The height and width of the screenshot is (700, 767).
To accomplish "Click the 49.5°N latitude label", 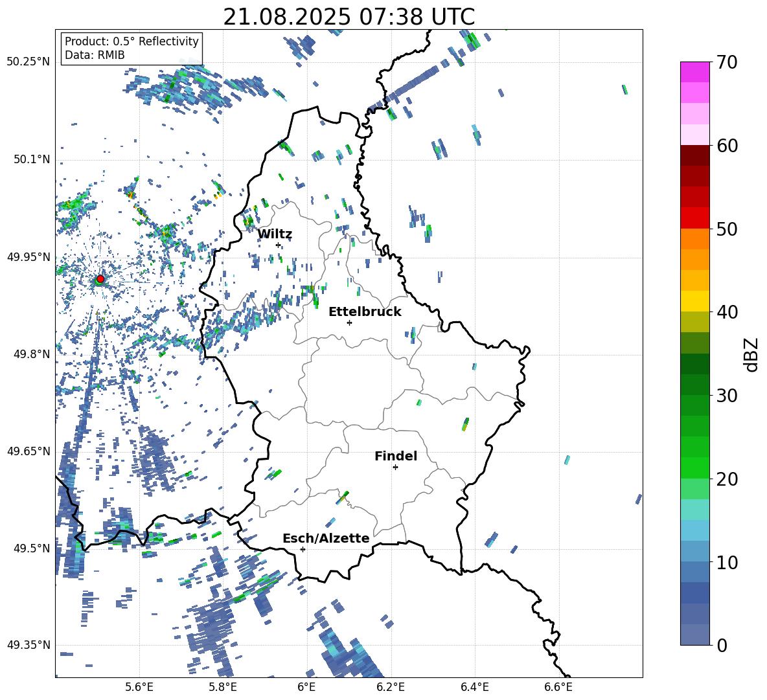I will (32, 548).
